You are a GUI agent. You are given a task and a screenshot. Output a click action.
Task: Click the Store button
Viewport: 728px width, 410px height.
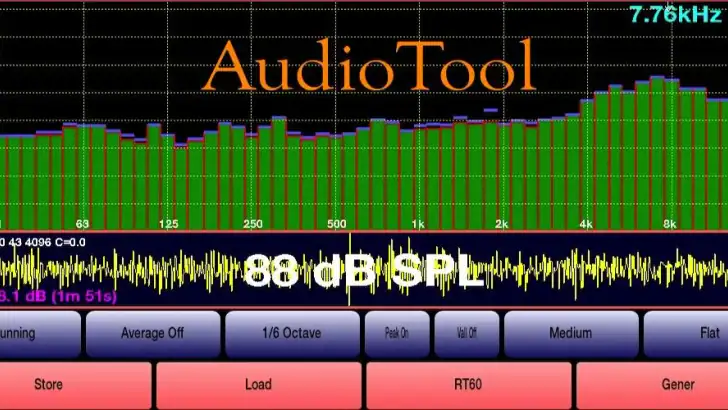76,385
